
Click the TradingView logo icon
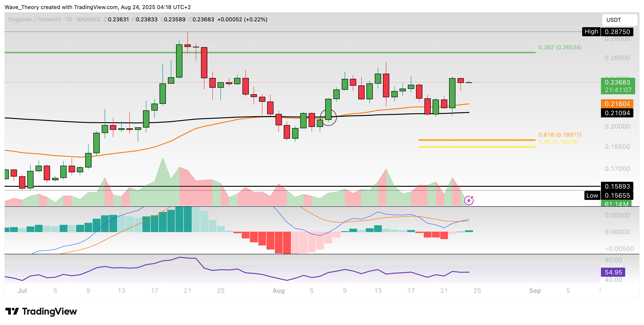(12, 311)
